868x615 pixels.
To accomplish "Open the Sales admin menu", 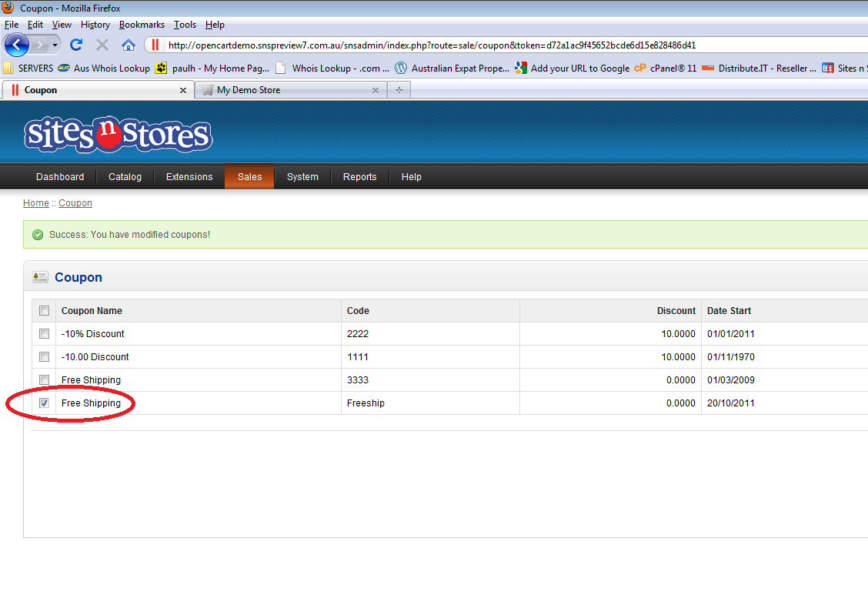I will click(249, 176).
